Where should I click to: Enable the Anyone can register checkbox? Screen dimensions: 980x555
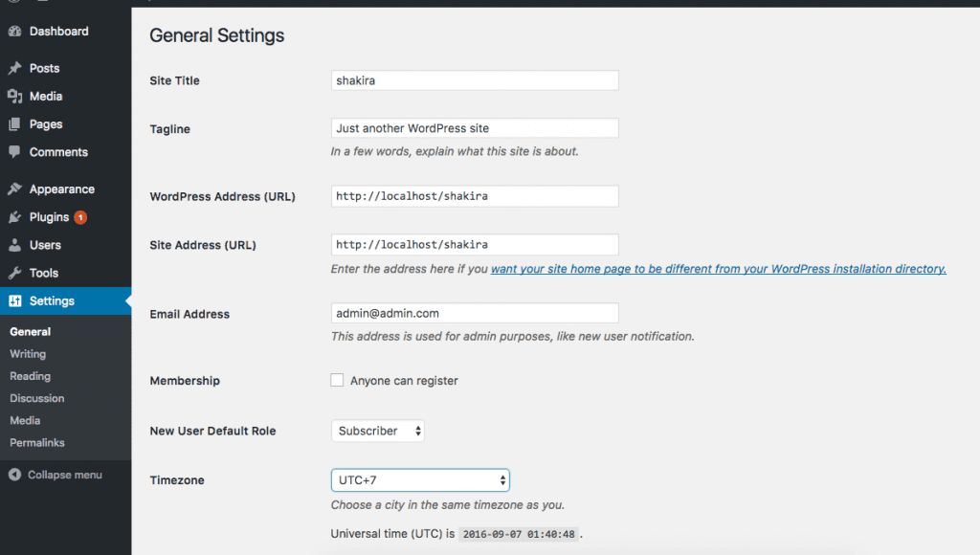coord(337,381)
